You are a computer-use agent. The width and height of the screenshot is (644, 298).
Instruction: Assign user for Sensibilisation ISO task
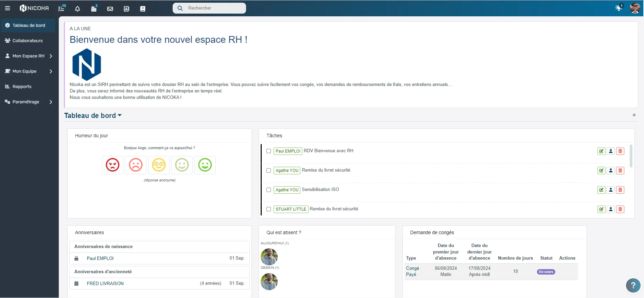(x=611, y=190)
